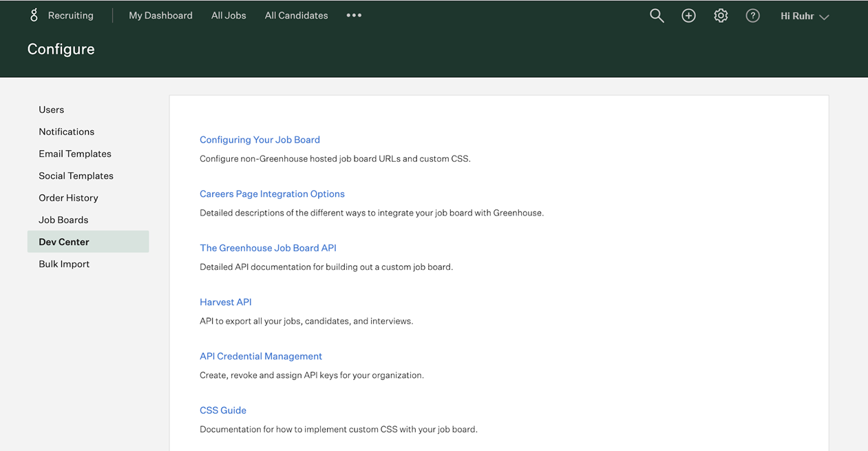Viewport: 868px width, 451px height.
Task: Go to My Dashboard
Action: (x=160, y=15)
